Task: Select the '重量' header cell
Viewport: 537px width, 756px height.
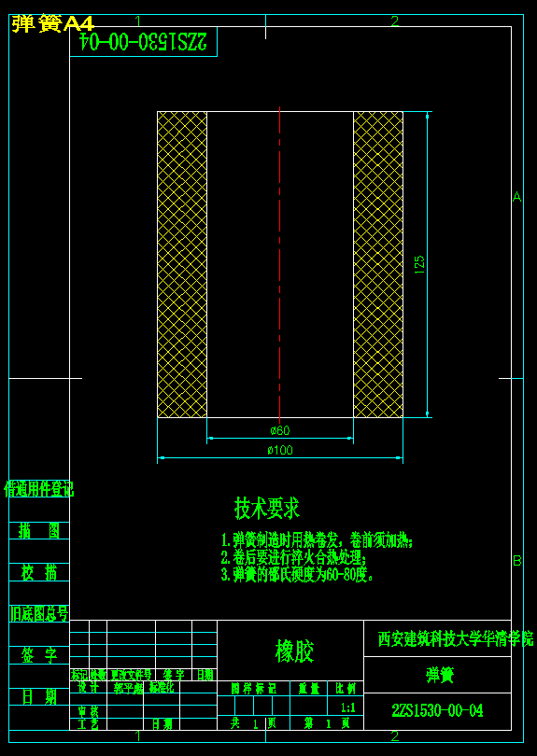Action: 309,689
